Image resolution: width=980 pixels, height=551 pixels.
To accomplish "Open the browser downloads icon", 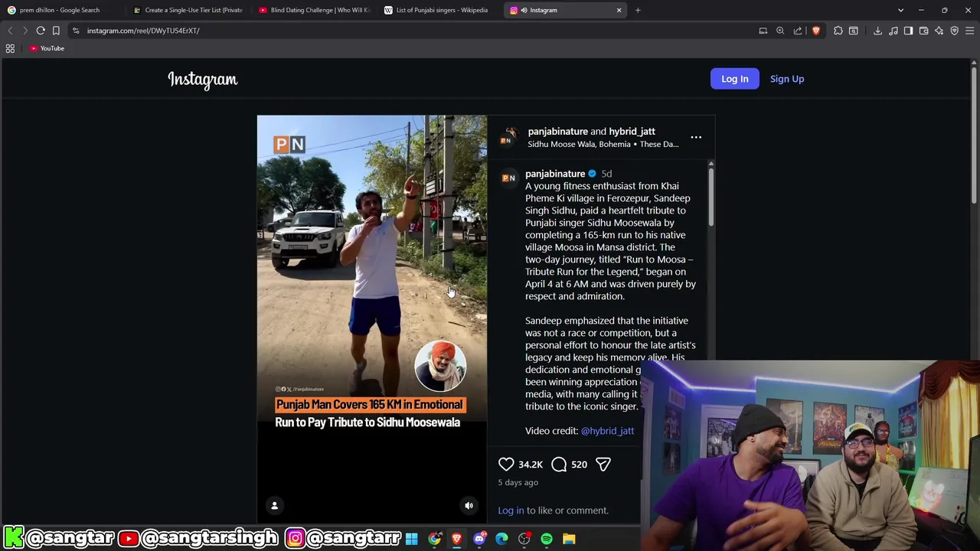I will click(x=878, y=31).
